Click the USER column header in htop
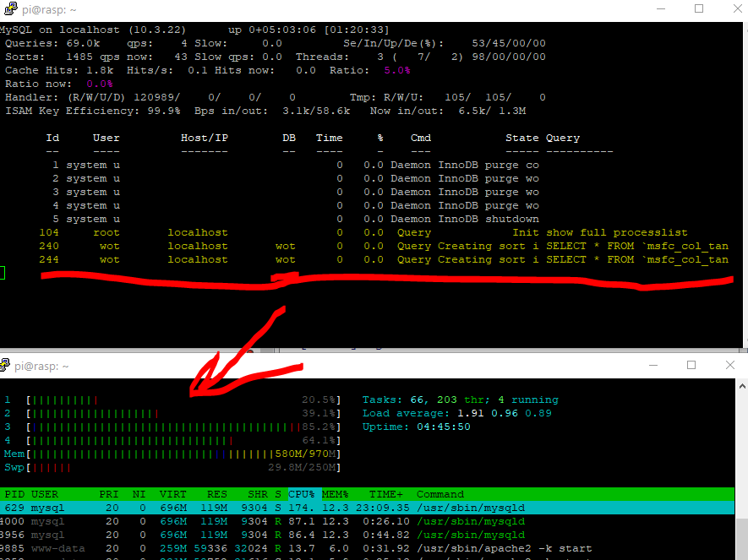 (45, 494)
